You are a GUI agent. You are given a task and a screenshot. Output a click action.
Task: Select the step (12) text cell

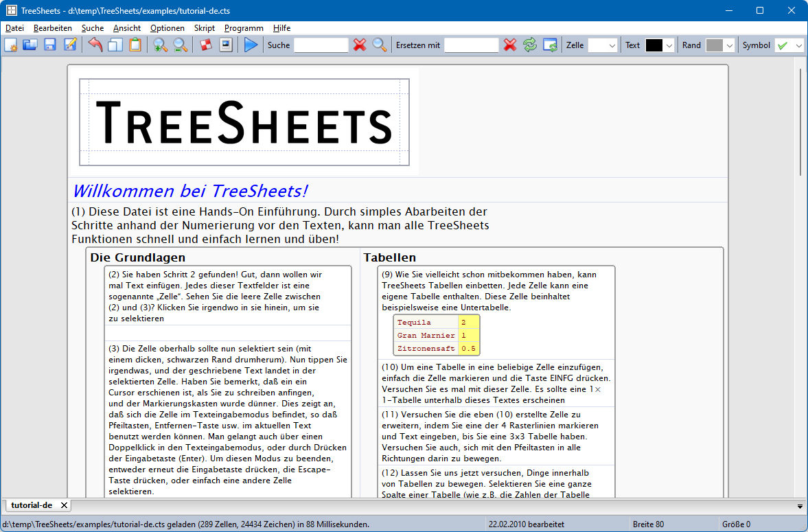point(496,483)
